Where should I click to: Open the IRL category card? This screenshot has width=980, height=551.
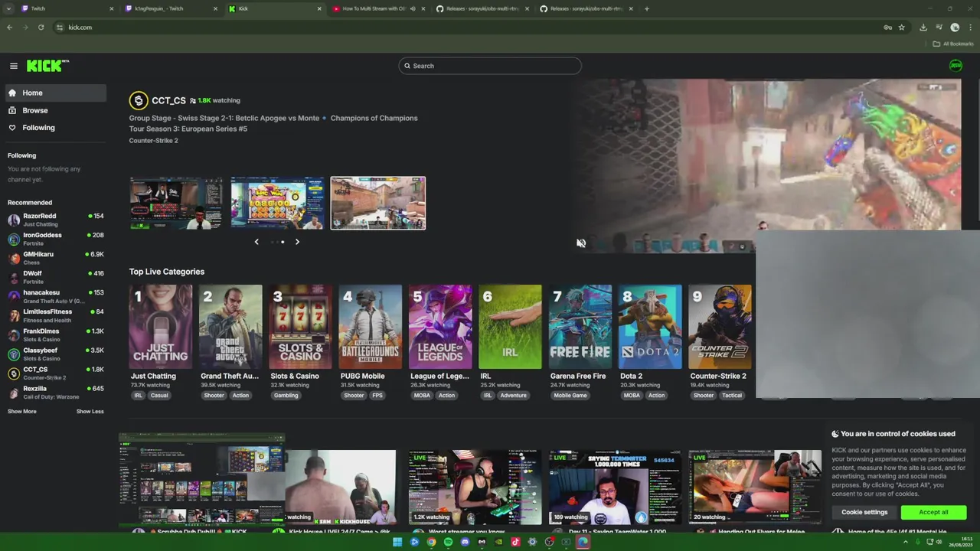pos(511,327)
